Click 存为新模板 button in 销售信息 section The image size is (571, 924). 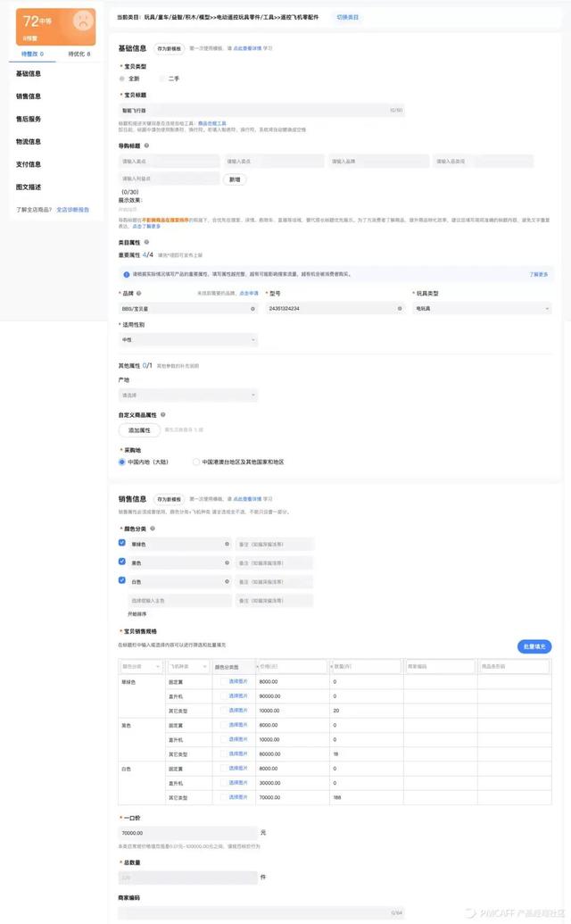tap(170, 499)
